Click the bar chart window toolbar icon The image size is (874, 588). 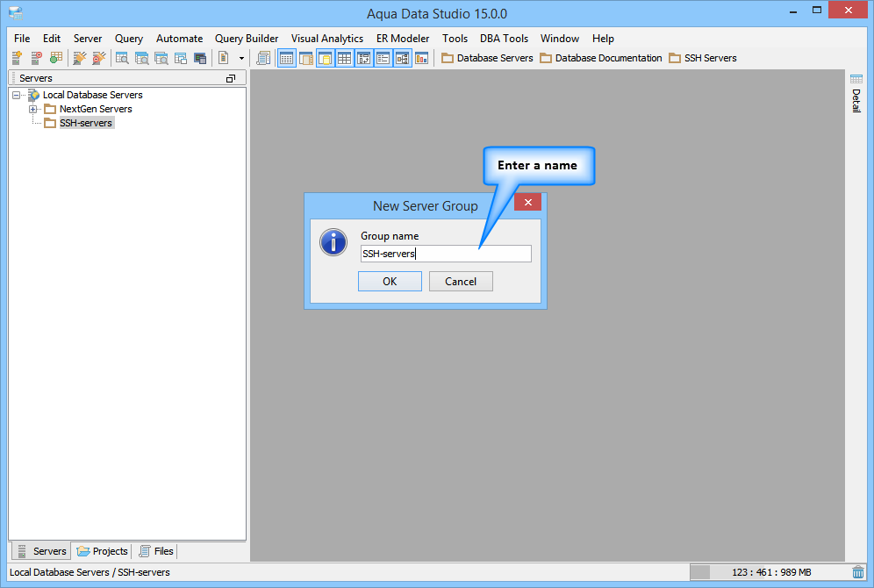point(422,57)
